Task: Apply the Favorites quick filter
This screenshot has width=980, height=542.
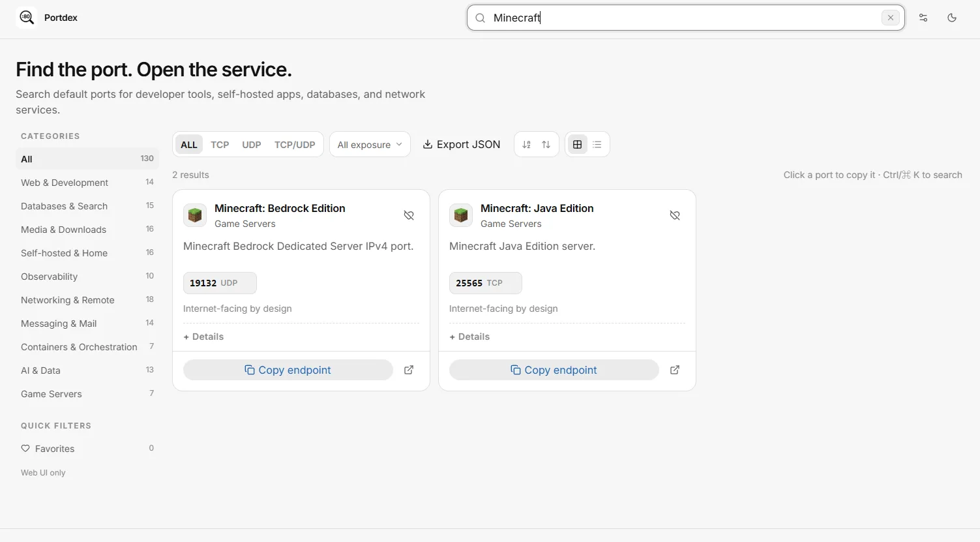Action: 87,449
